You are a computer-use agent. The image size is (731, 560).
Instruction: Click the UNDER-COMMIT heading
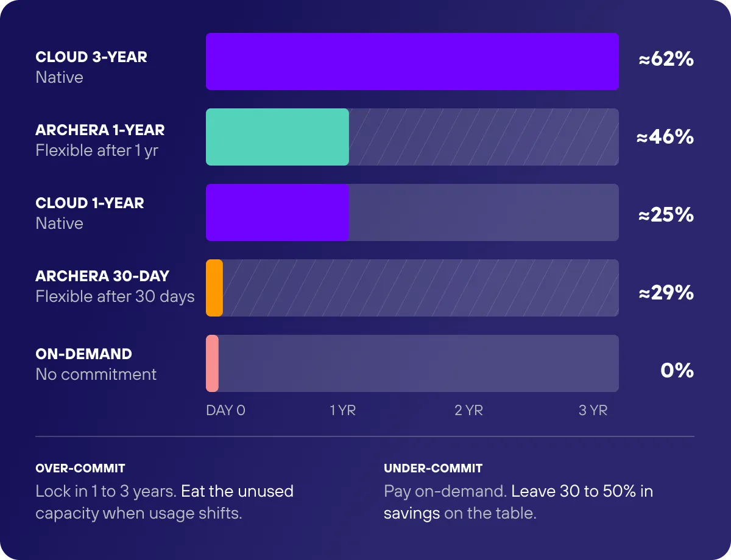point(433,469)
